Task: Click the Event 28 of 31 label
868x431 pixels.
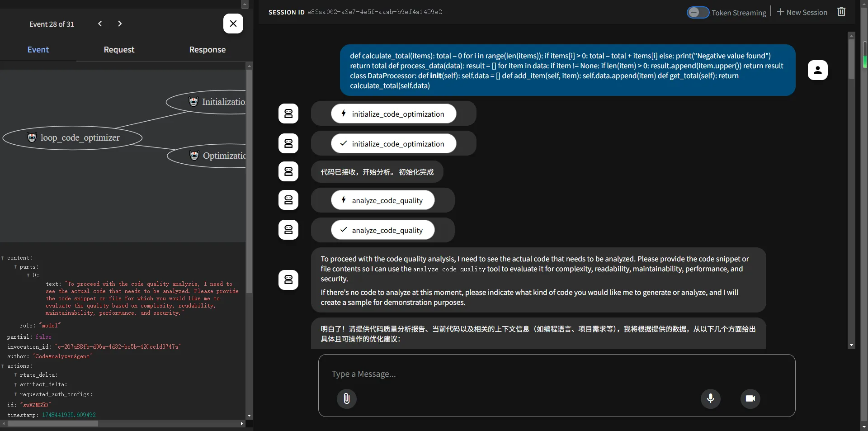Action: [52, 24]
